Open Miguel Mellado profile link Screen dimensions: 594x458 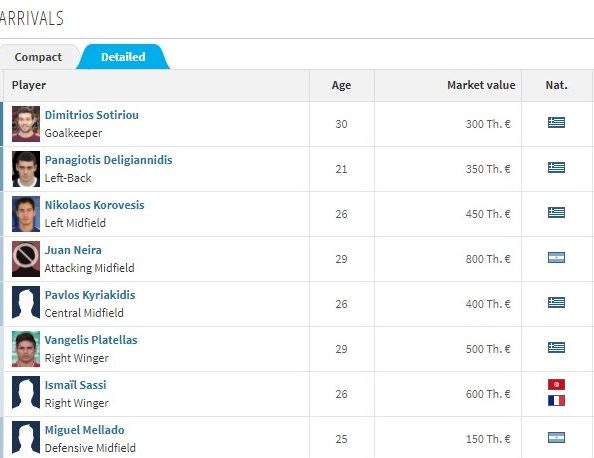(84, 430)
